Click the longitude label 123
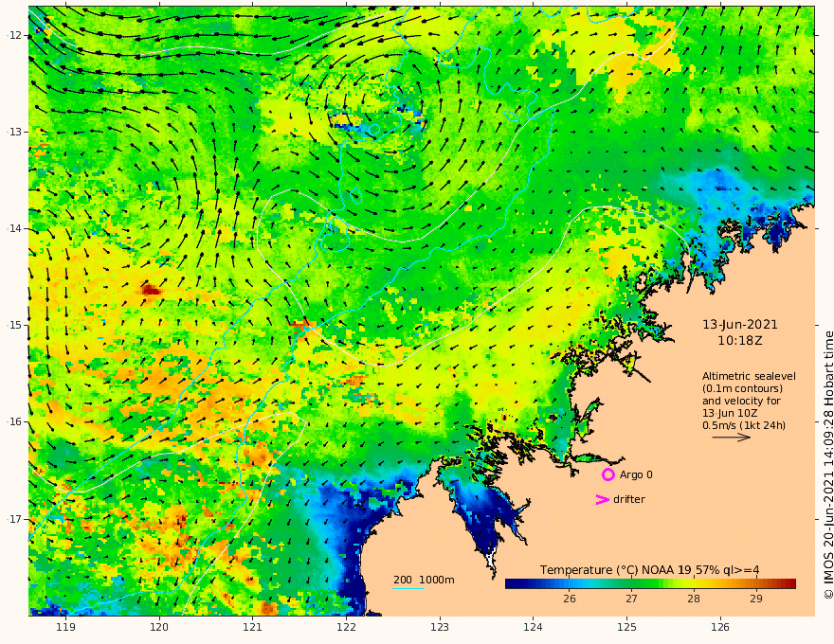This screenshot has height=644, width=834. click(x=440, y=628)
